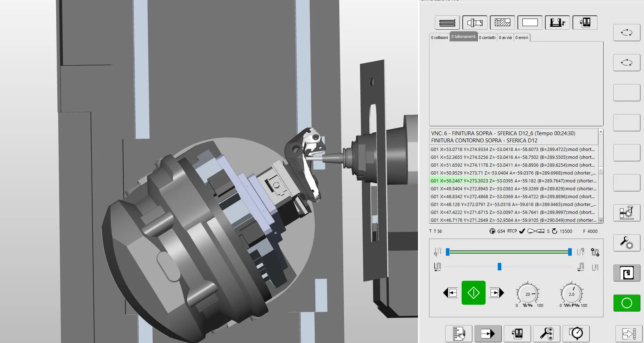
Task: Click jump to end icon right of position slider
Action: point(581,267)
